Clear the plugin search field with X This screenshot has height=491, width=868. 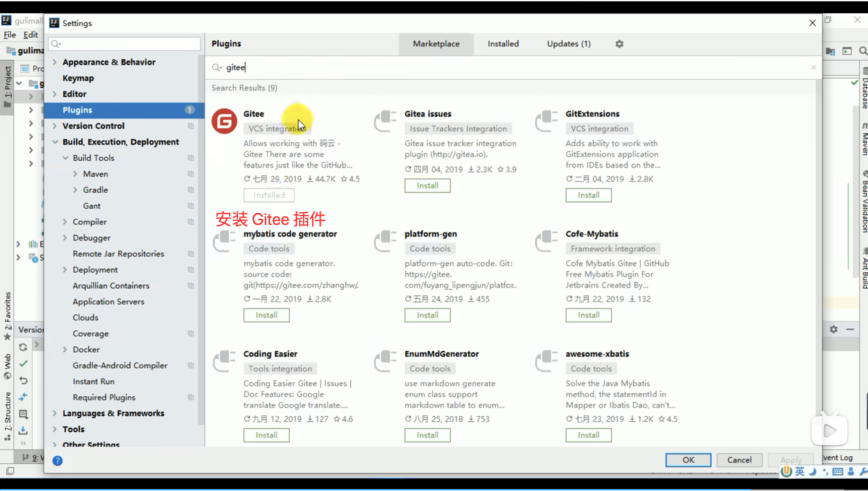(x=813, y=68)
